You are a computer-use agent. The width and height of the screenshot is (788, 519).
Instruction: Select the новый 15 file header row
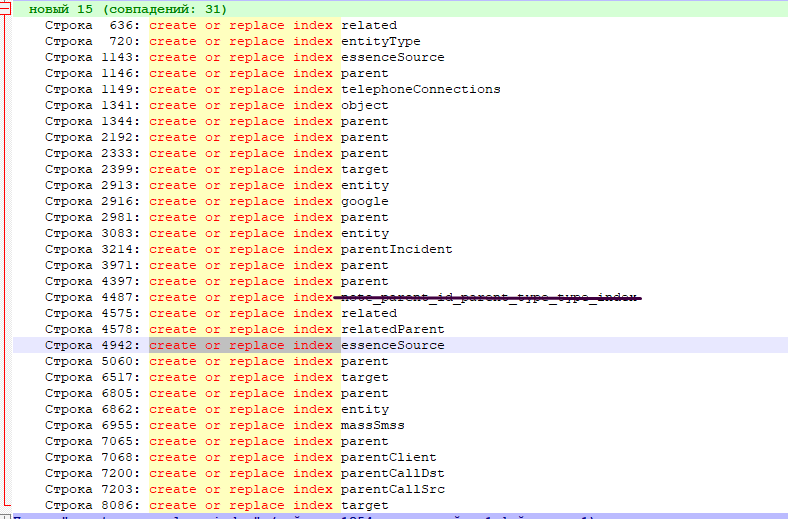click(127, 9)
